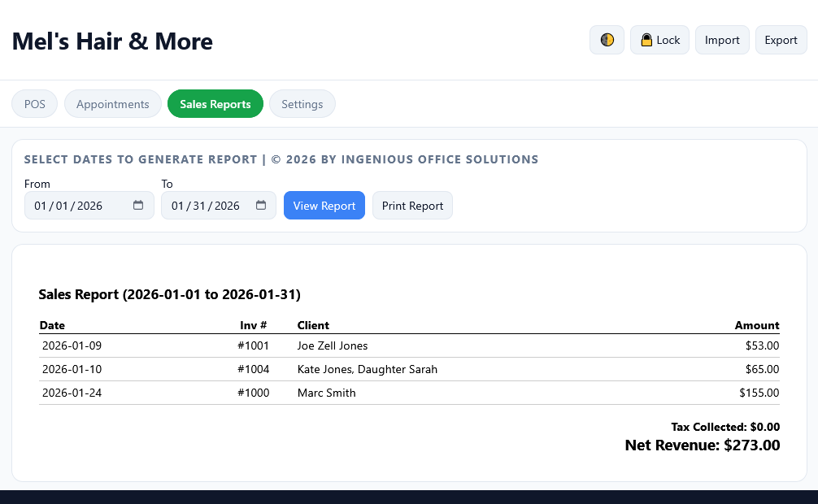Click the Print Report button
The width and height of the screenshot is (818, 504).
click(x=412, y=205)
